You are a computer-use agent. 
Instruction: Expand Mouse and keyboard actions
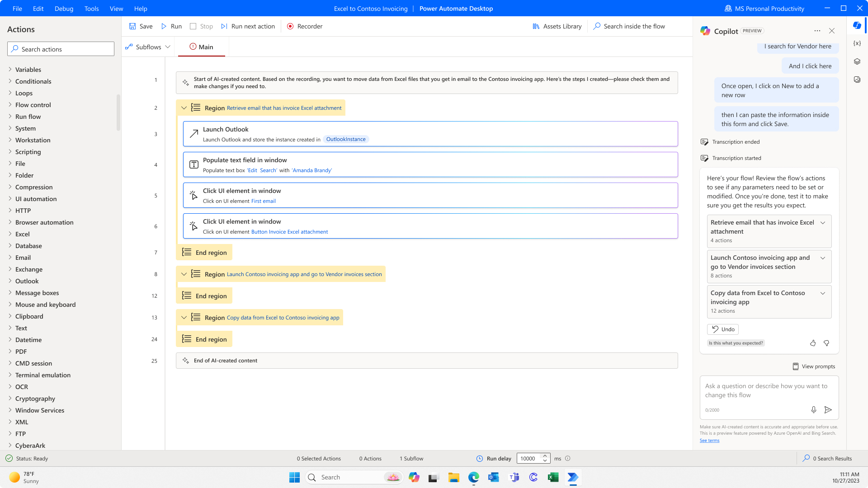pyautogui.click(x=10, y=305)
